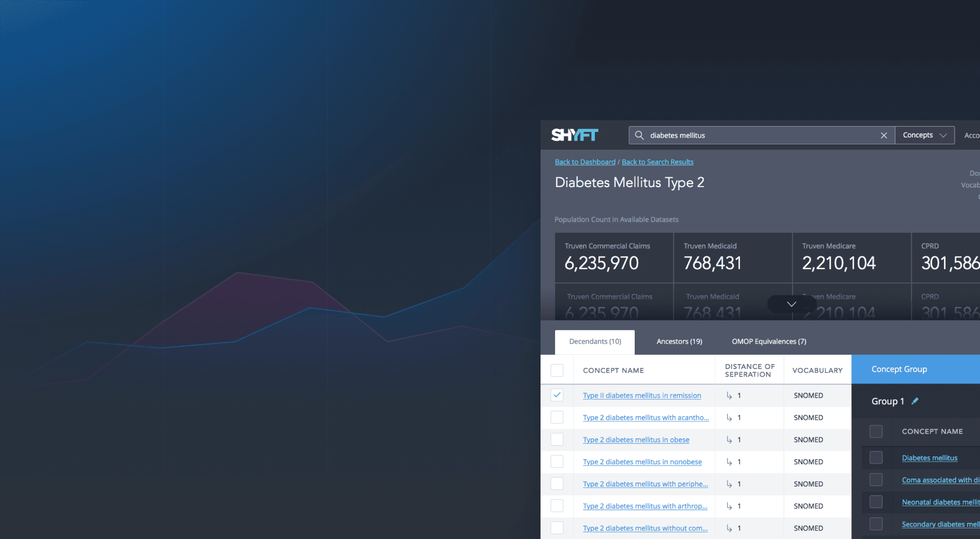Tick the Diabetes mellitus checkbox in Group 1
This screenshot has height=539, width=980.
click(x=876, y=457)
